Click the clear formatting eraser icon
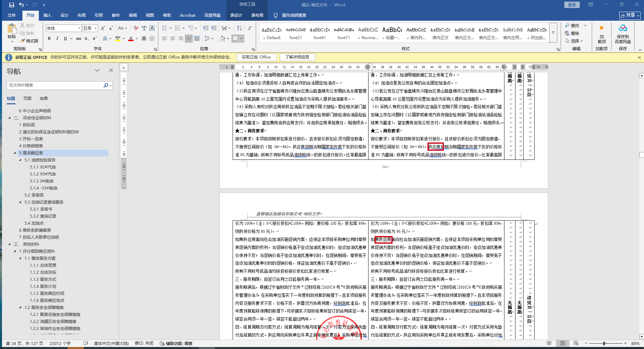 136,28
